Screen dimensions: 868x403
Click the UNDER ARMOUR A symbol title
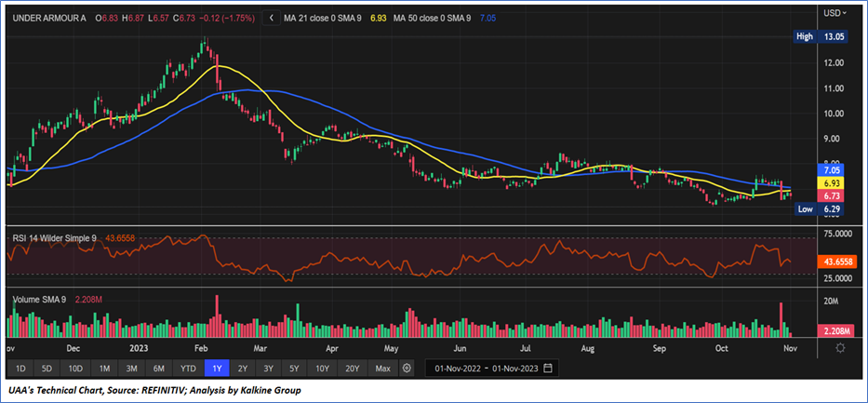(51, 19)
